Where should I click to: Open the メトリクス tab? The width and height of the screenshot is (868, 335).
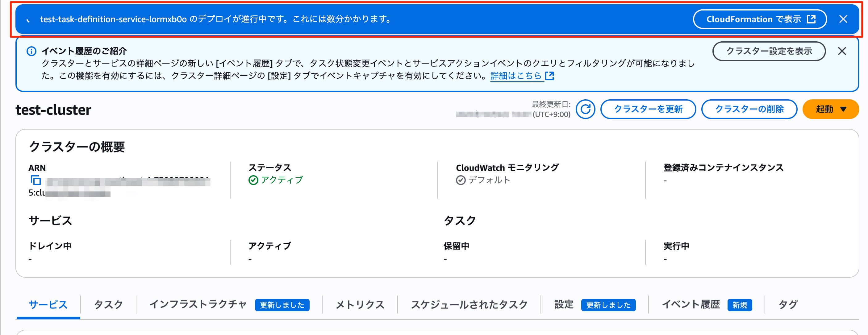(x=359, y=304)
